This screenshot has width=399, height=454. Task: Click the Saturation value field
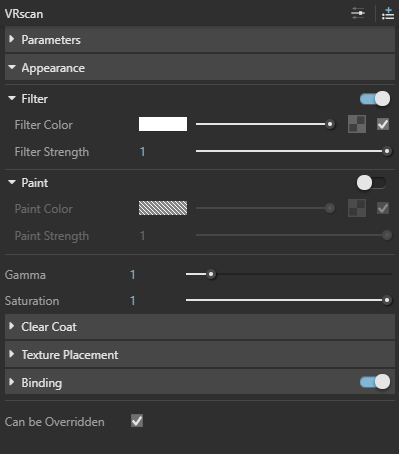pyautogui.click(x=133, y=301)
